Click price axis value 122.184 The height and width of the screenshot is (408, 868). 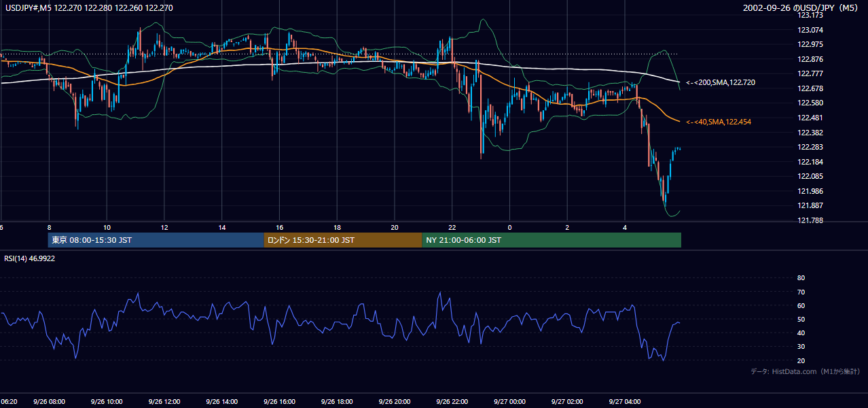tap(810, 162)
